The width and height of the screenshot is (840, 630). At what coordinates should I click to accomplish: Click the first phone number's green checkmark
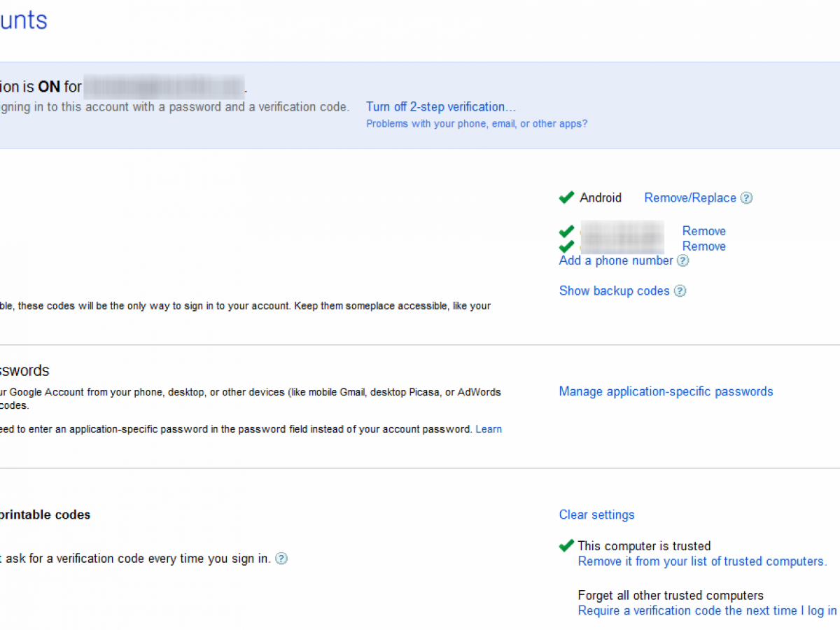click(x=566, y=232)
